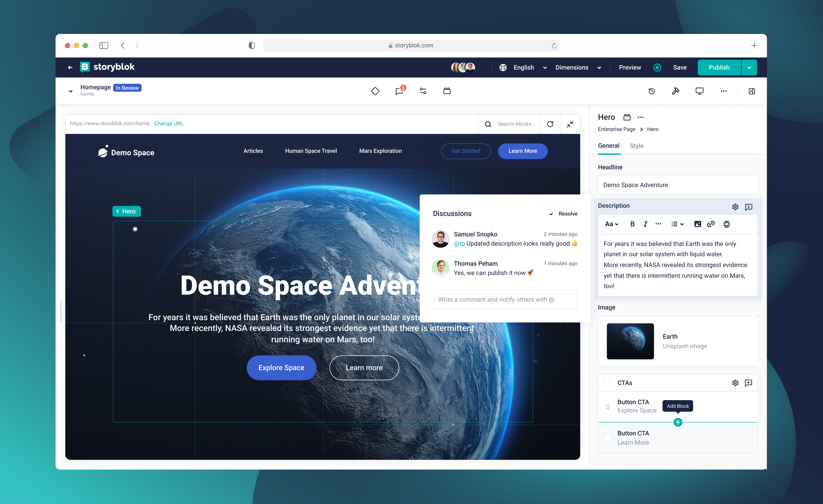Click the diamond visual editor icon

click(x=375, y=91)
